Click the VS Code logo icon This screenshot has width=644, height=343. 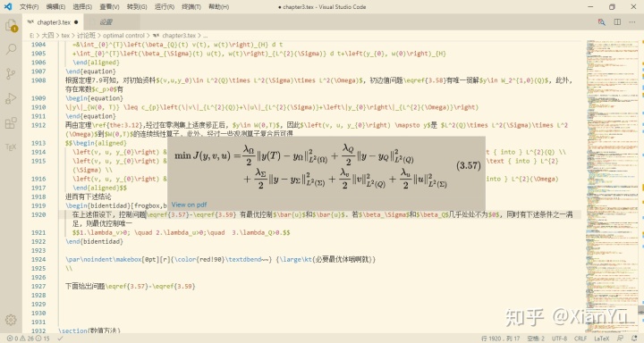click(8, 6)
